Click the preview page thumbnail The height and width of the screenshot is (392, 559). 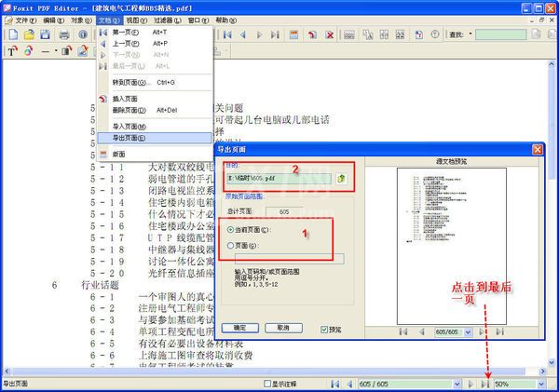click(x=452, y=246)
